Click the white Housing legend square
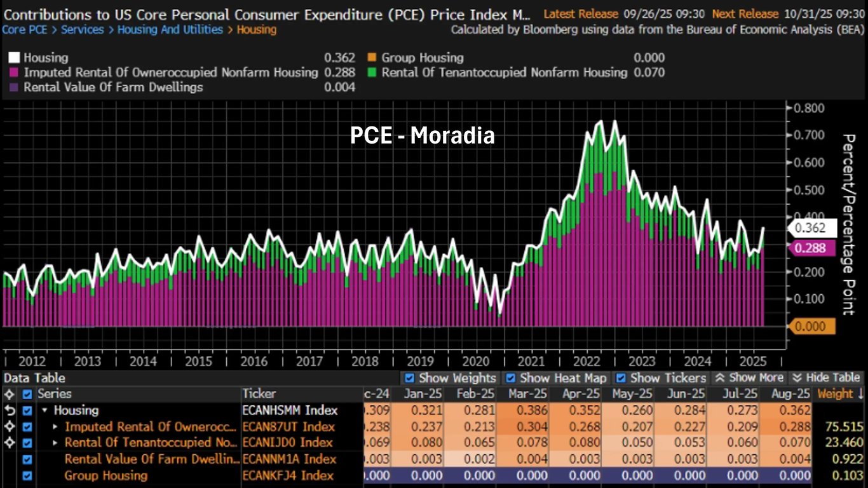This screenshot has width=868, height=488. pyautogui.click(x=13, y=58)
